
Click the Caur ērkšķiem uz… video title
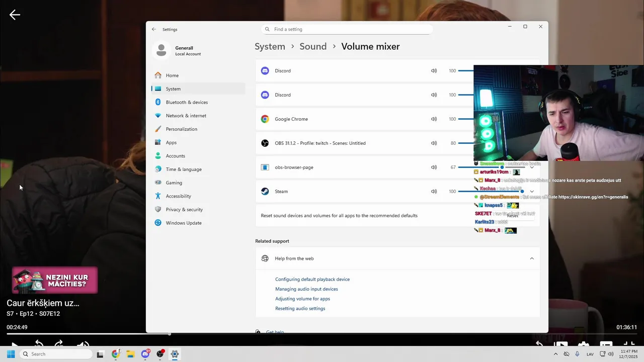click(x=43, y=303)
